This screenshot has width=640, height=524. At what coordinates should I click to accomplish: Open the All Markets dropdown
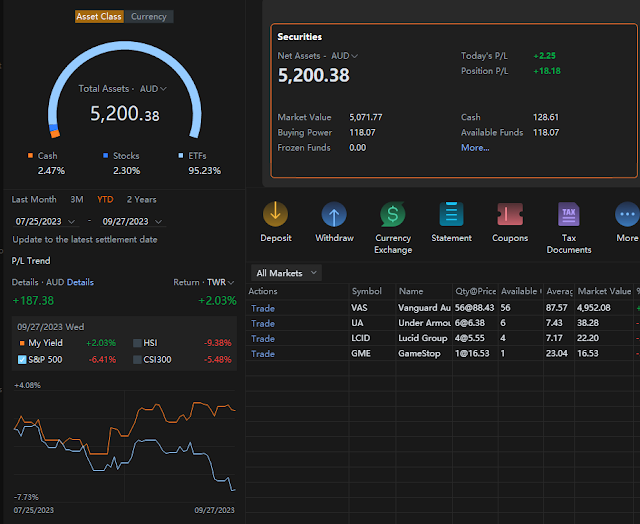coord(286,273)
